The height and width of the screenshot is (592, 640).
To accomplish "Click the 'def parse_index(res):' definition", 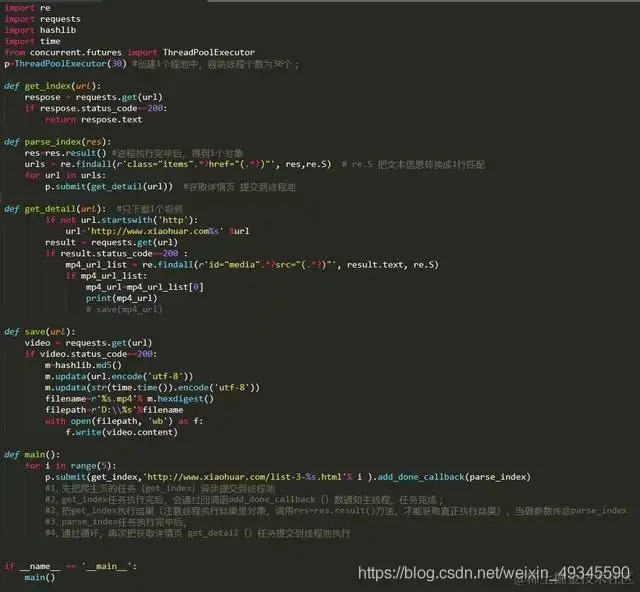I will click(x=58, y=142).
